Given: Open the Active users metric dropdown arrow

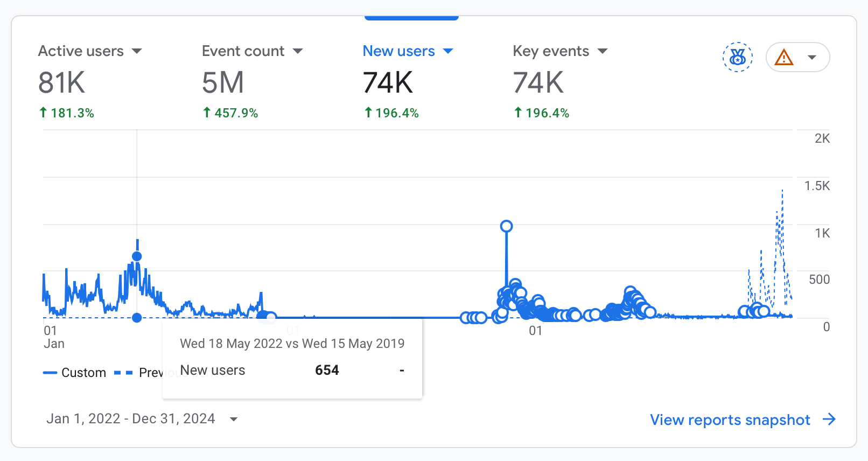Looking at the screenshot, I should [137, 51].
